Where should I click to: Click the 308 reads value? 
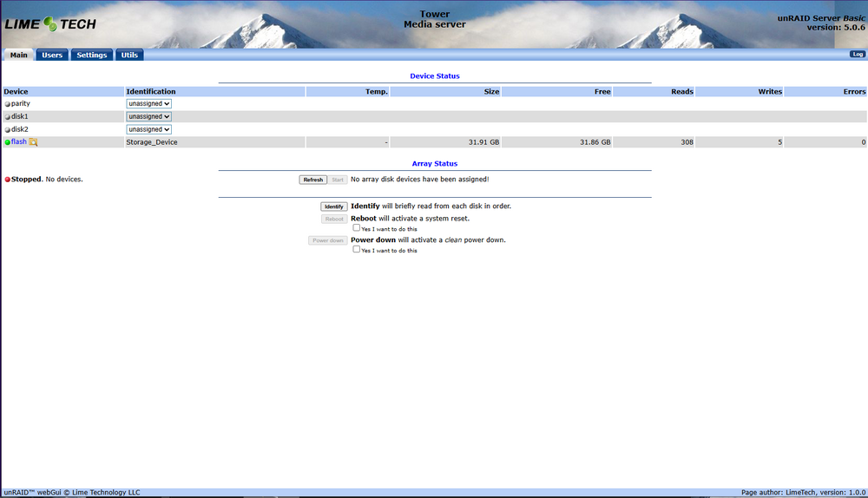click(687, 142)
